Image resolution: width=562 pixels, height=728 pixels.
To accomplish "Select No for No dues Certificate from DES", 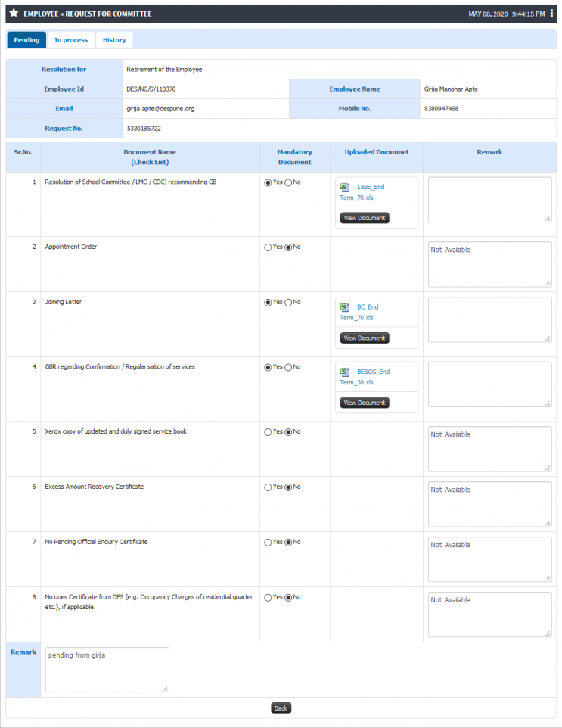I will pos(288,598).
